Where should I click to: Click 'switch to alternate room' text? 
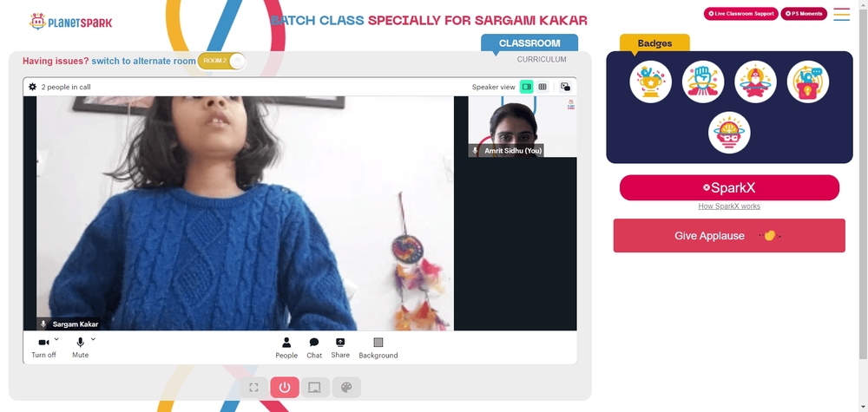pyautogui.click(x=143, y=61)
